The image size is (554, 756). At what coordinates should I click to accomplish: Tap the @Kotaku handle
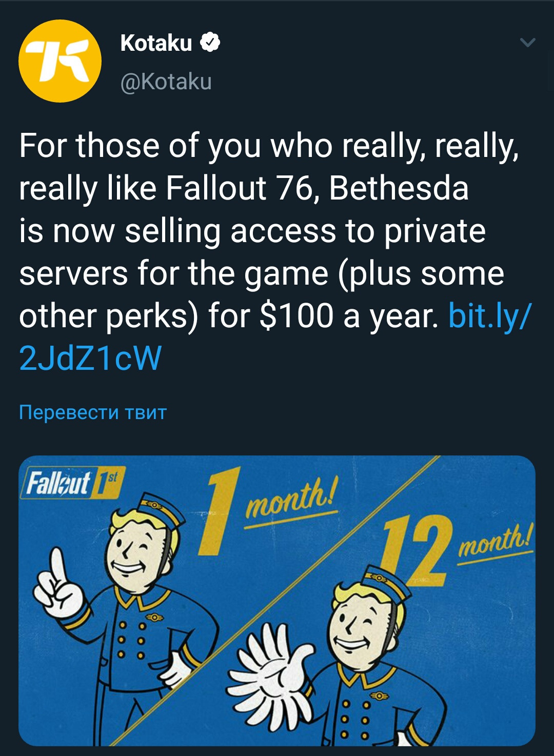(166, 82)
